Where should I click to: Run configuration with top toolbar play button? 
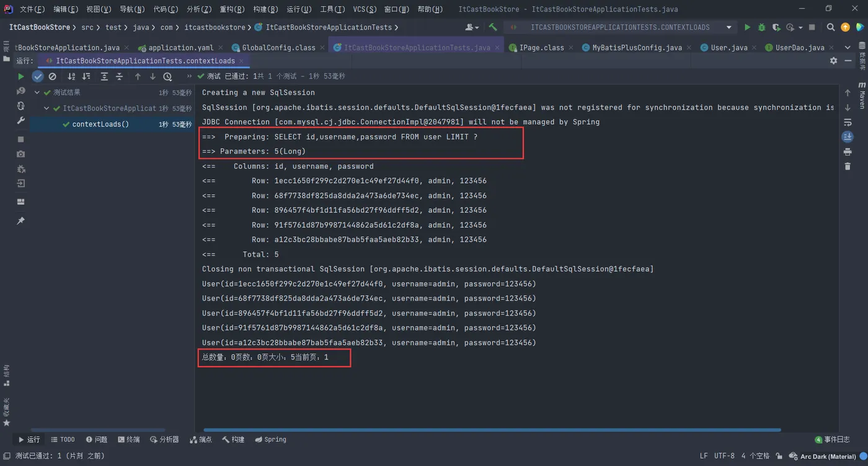[x=747, y=27]
